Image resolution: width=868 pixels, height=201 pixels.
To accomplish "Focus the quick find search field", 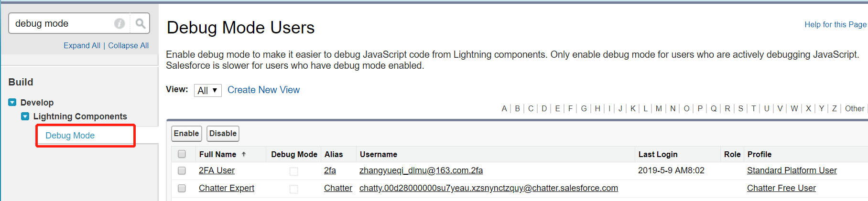I will [63, 23].
